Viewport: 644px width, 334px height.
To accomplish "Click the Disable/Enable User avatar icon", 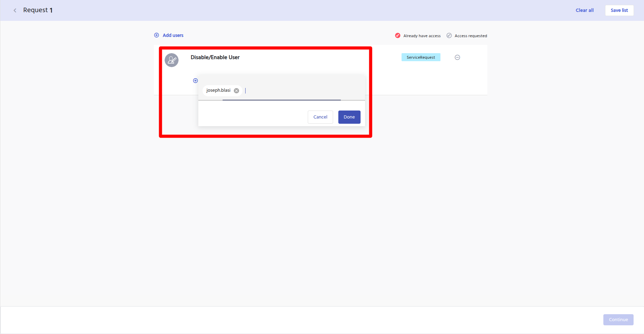I will (172, 60).
